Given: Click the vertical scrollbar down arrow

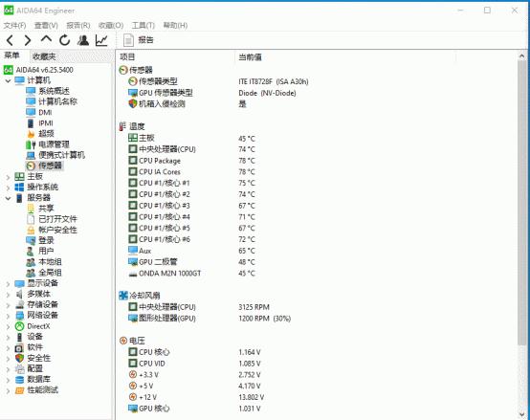Looking at the screenshot, I should tap(522, 414).
